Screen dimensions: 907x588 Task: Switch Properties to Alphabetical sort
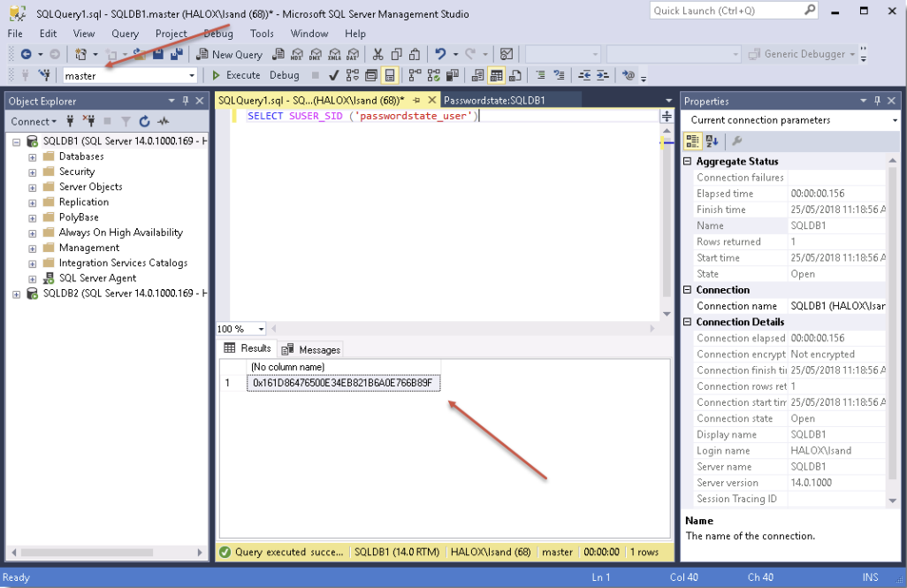(712, 141)
